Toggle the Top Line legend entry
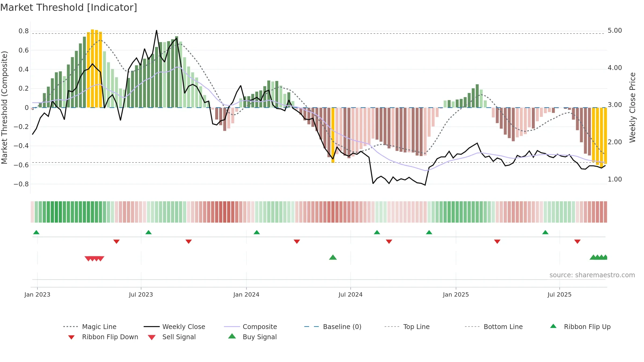644x362 pixels. (407, 327)
